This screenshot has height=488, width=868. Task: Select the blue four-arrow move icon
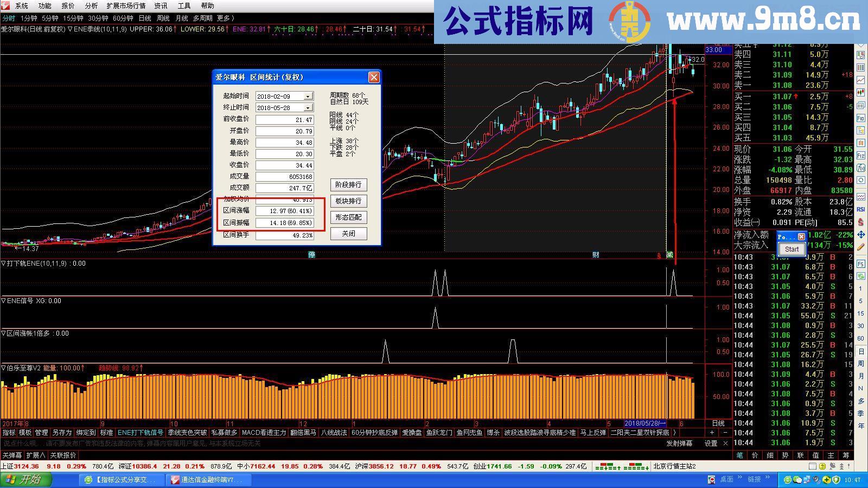tap(861, 235)
